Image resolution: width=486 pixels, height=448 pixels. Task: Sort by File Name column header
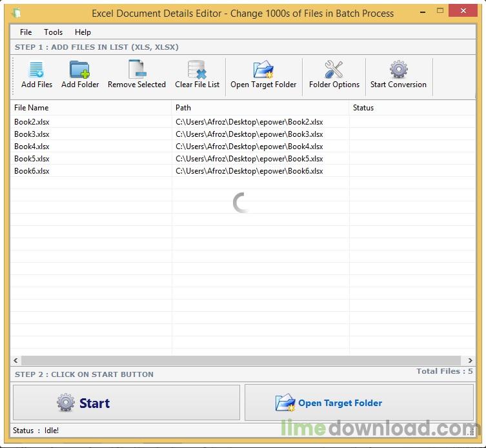point(91,108)
